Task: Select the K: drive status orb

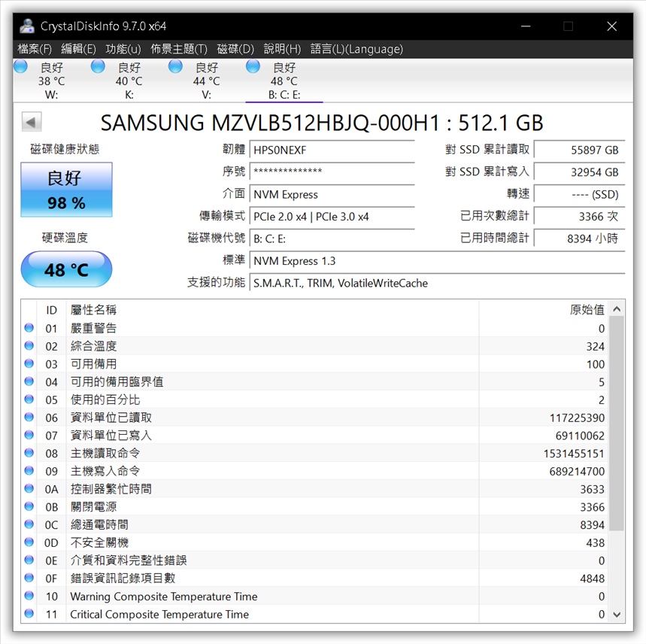Action: tap(98, 66)
